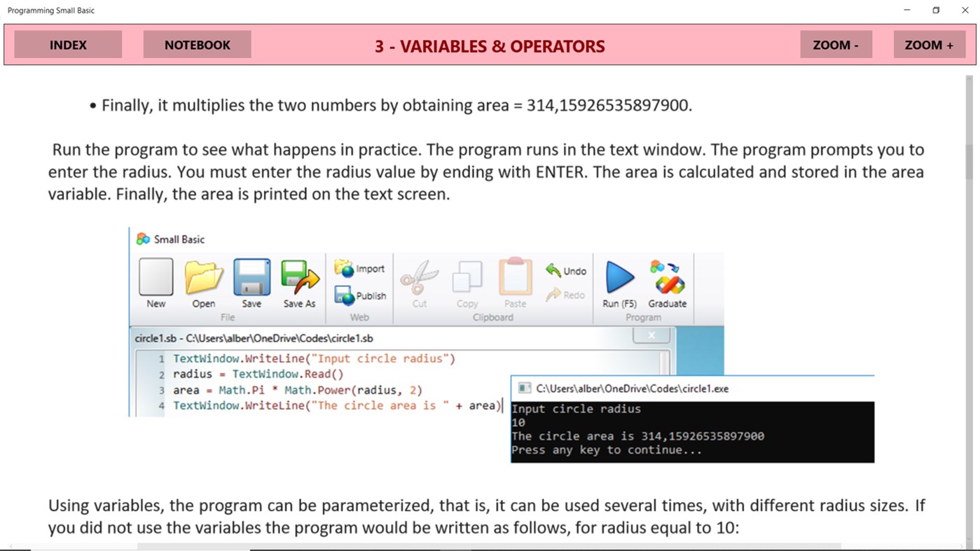This screenshot has height=551, width=980.
Task: Click the 'circle1.sb - C:\Users\alber' file path title
Action: pyautogui.click(x=254, y=338)
